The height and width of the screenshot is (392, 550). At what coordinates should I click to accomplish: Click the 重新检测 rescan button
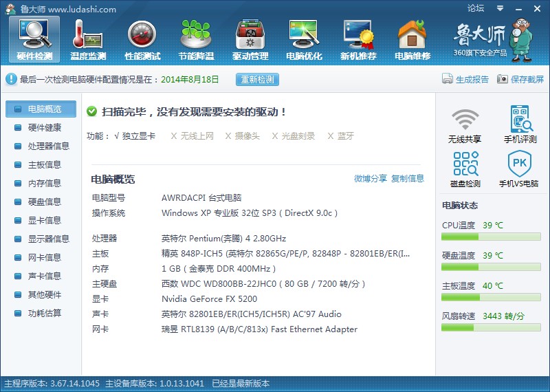tap(257, 79)
